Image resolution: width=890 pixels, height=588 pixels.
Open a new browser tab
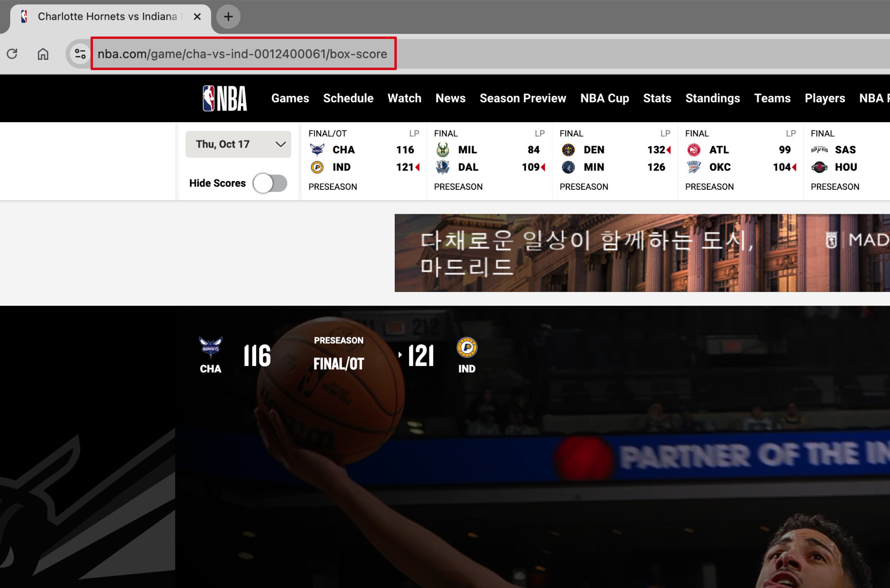click(x=228, y=17)
